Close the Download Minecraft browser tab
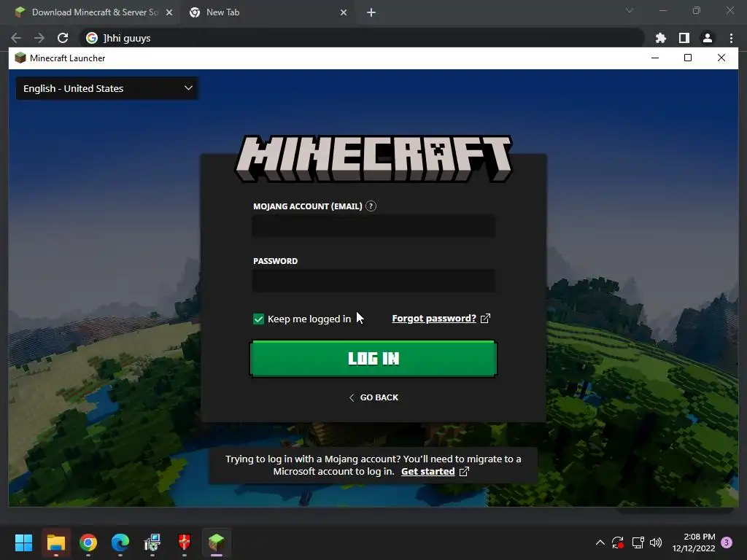This screenshot has height=560, width=747. click(x=169, y=12)
